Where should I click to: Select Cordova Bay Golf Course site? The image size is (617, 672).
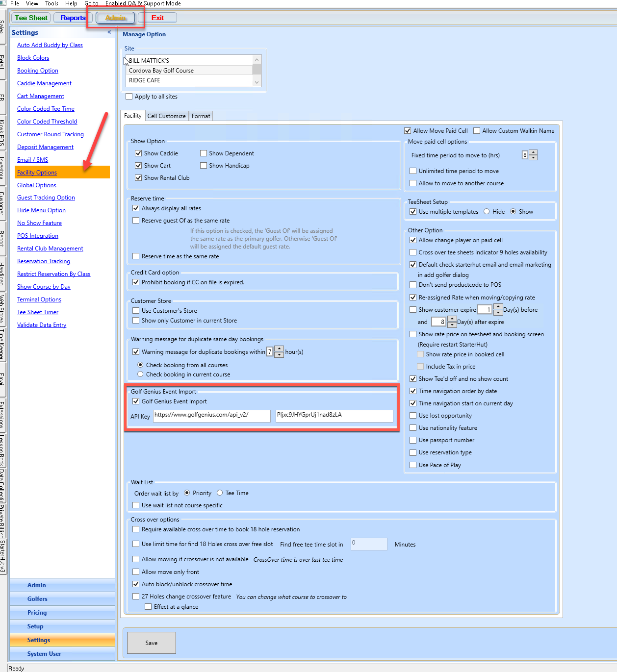click(161, 71)
